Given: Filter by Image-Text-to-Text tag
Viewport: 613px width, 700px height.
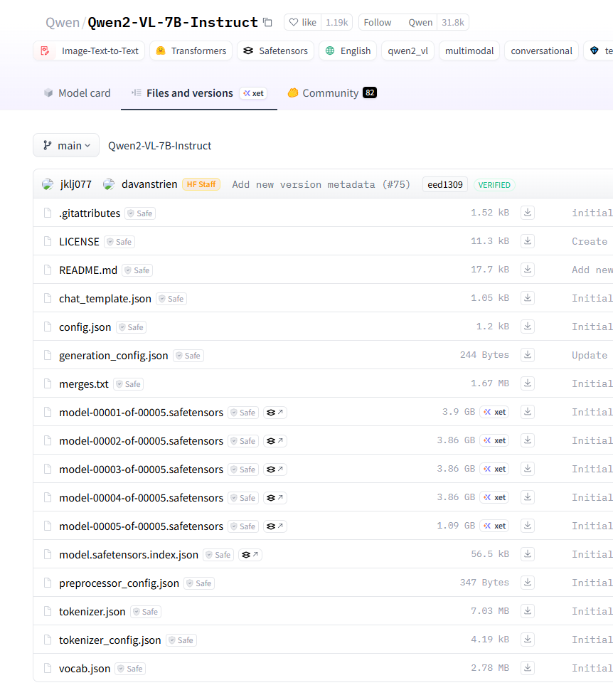Looking at the screenshot, I should (x=89, y=51).
